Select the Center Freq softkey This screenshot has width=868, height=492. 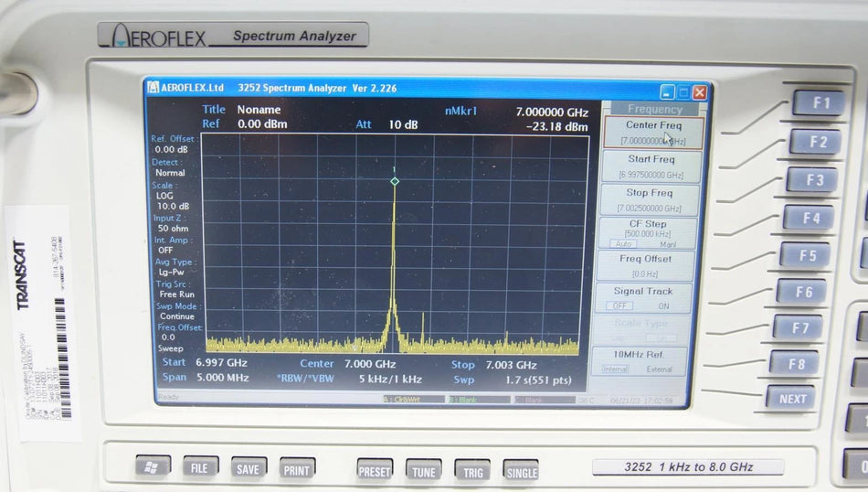point(653,133)
